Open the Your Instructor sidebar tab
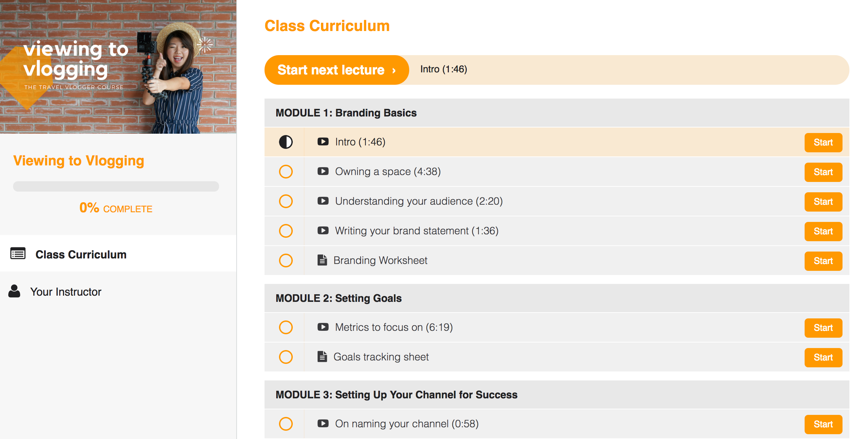Screen dimensions: 868x439 pos(65,292)
